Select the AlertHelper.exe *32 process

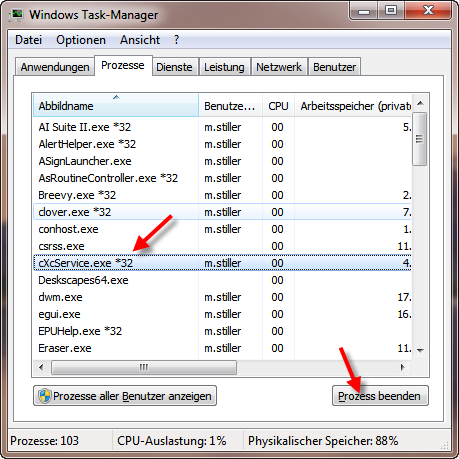point(222,144)
